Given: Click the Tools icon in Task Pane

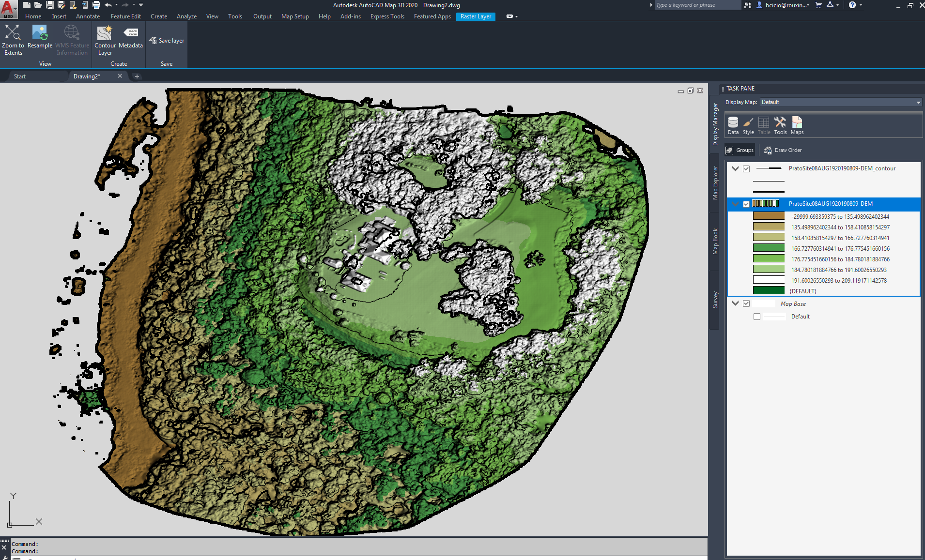Looking at the screenshot, I should (x=780, y=125).
